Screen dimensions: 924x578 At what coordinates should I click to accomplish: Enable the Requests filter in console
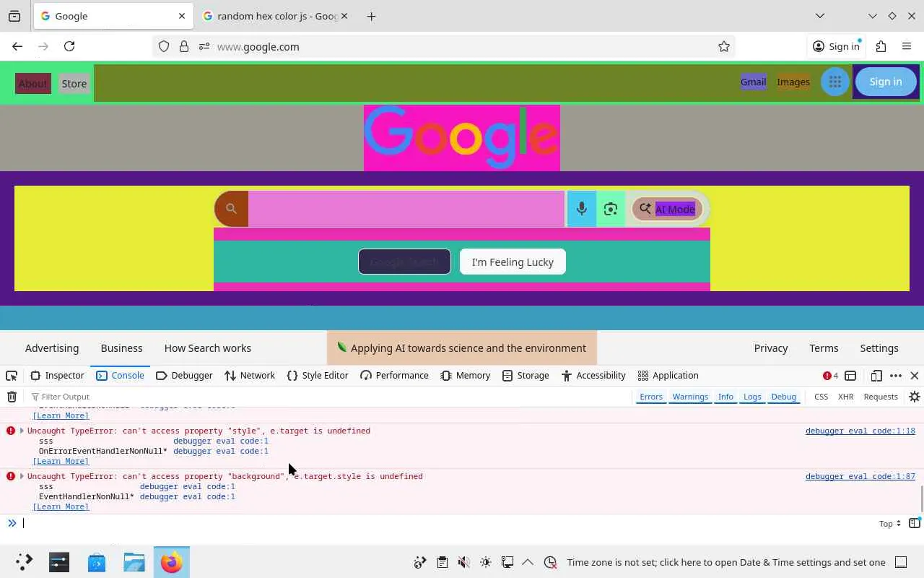tap(881, 397)
